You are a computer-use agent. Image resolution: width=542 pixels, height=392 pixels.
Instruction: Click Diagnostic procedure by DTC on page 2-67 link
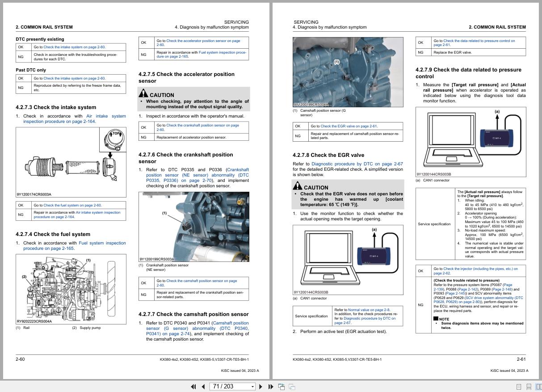(357, 164)
